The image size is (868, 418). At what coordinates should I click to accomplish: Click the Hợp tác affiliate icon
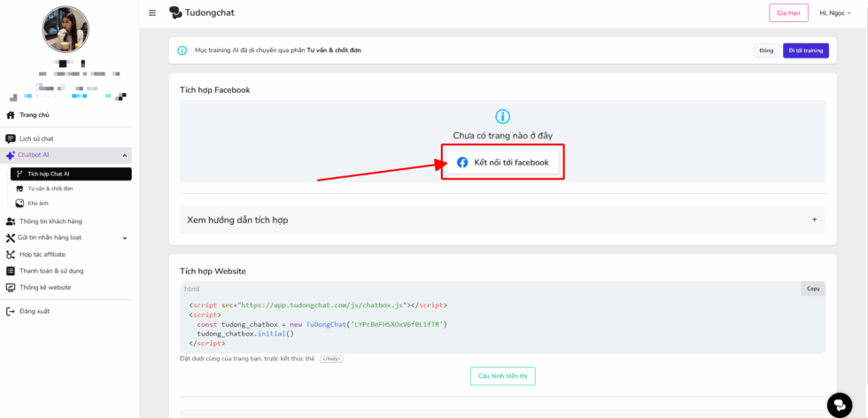click(x=10, y=255)
